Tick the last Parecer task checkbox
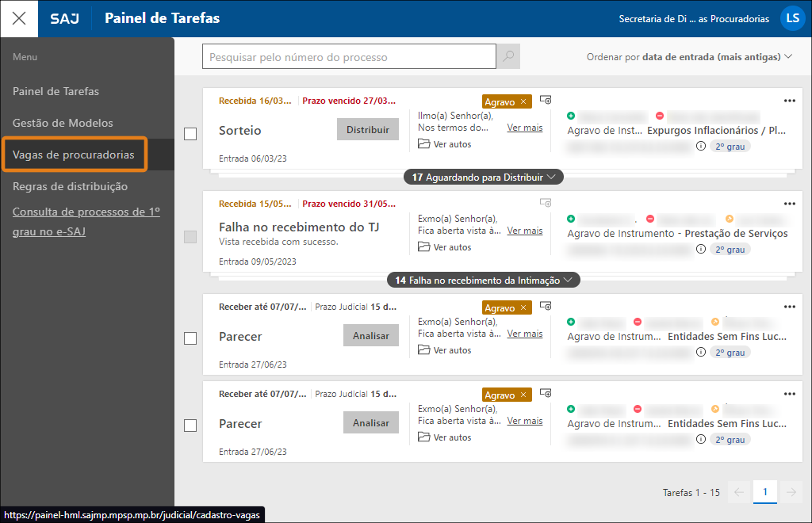This screenshot has height=523, width=812. 190,426
